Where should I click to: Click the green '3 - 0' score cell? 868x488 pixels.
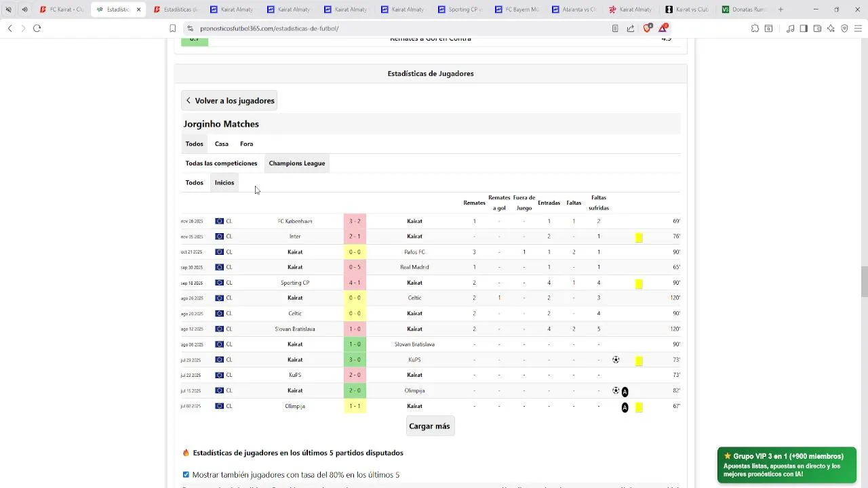coord(355,360)
